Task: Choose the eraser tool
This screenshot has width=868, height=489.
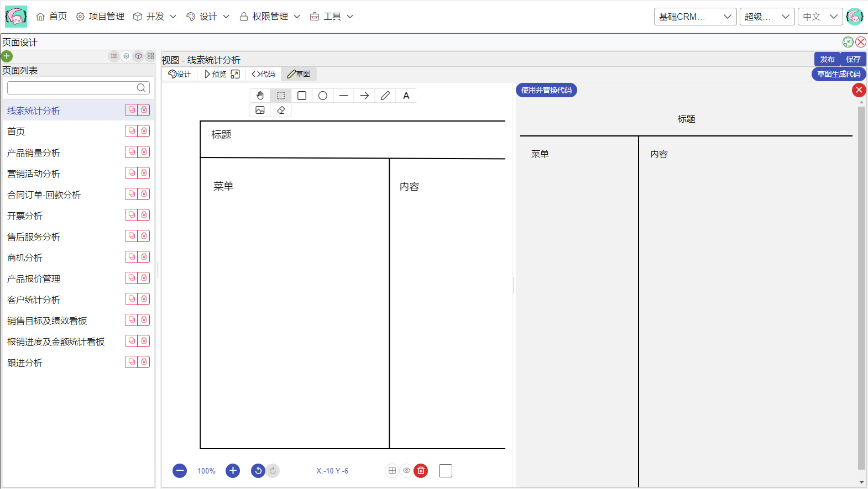Action: point(281,110)
